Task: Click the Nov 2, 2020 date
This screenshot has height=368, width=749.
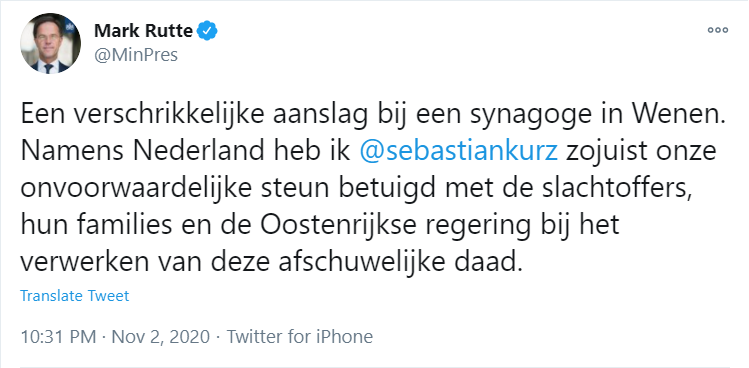Action: (x=160, y=336)
